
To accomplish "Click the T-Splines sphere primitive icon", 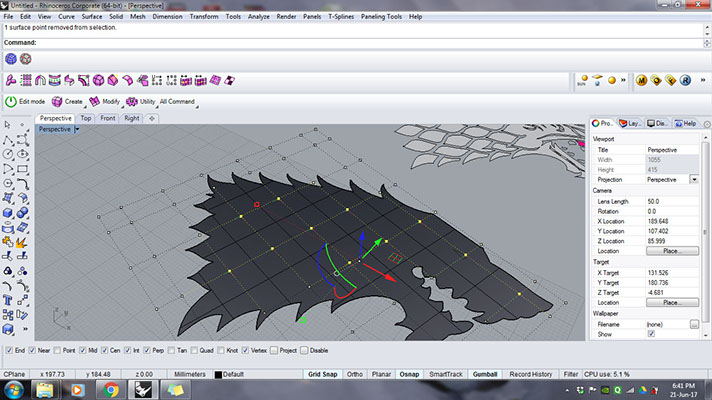I will point(98,81).
